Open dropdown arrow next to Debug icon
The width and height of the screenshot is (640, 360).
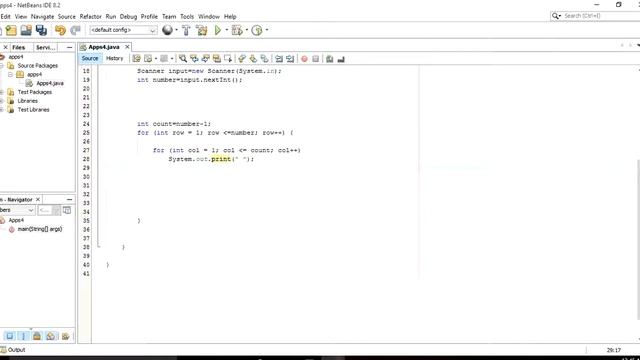247,30
